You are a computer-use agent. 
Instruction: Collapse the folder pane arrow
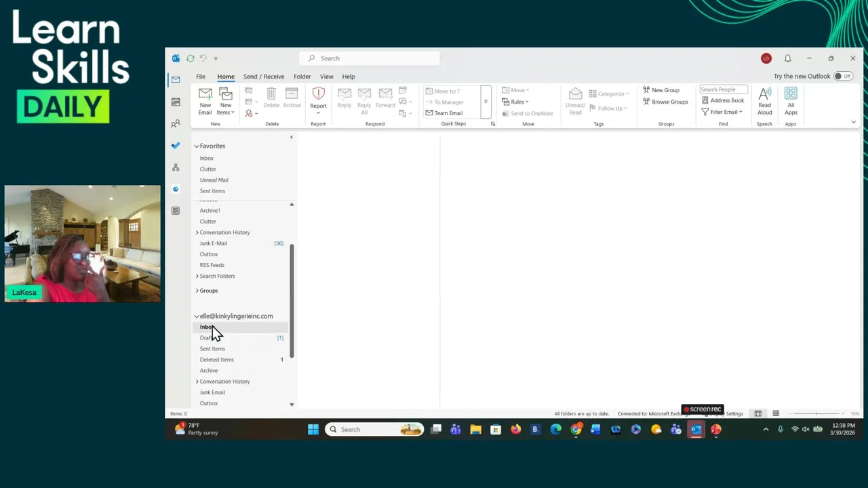[x=292, y=138]
